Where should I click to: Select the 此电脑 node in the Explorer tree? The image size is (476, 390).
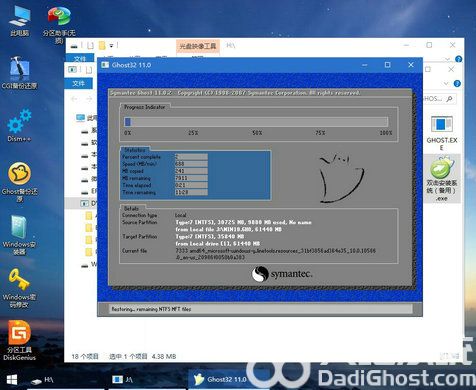87,118
